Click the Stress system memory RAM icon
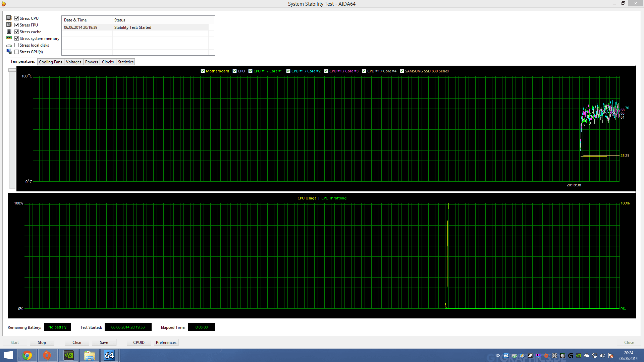Image resolution: width=644 pixels, height=362 pixels. pyautogui.click(x=9, y=38)
